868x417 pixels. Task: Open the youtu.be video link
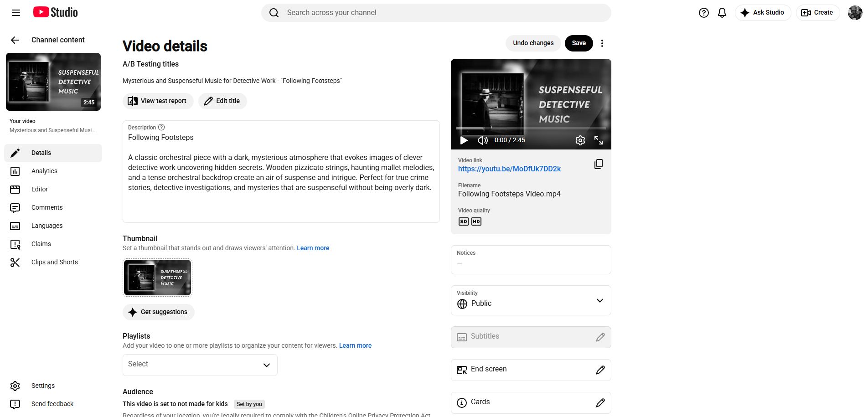(509, 169)
